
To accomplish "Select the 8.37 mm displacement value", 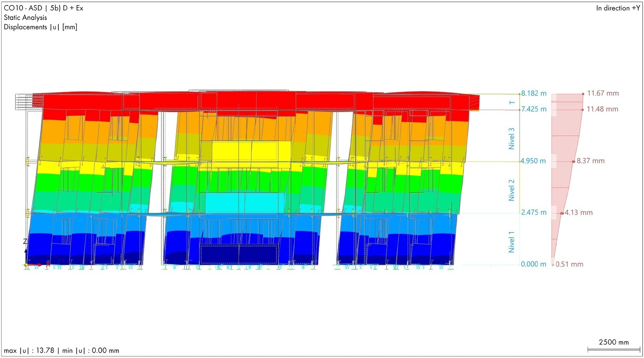I will pyautogui.click(x=590, y=161).
